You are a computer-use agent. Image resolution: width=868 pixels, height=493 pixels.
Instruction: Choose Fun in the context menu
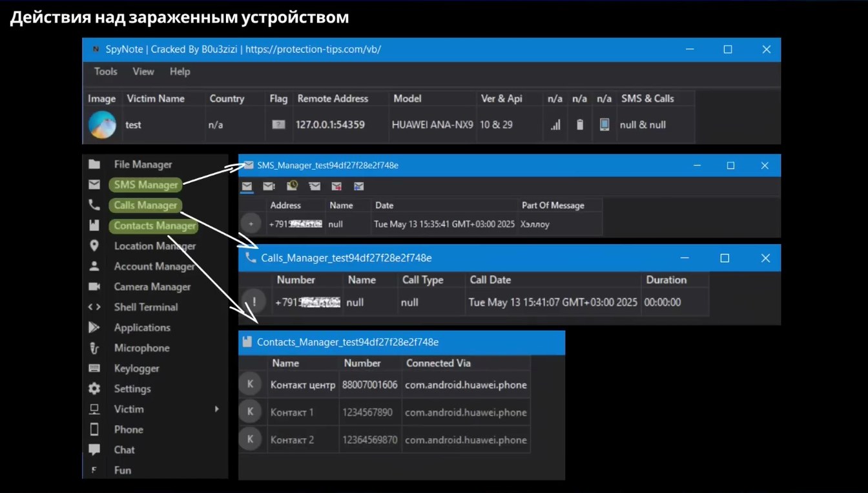(x=123, y=470)
